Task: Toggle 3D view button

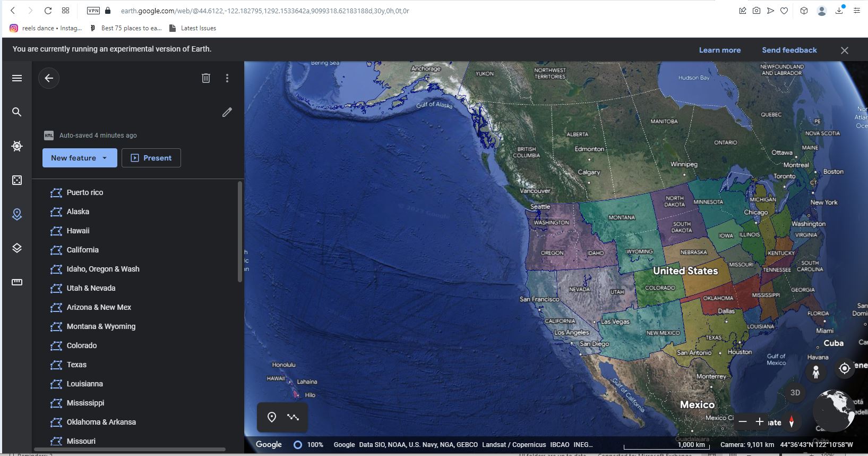Action: [795, 393]
